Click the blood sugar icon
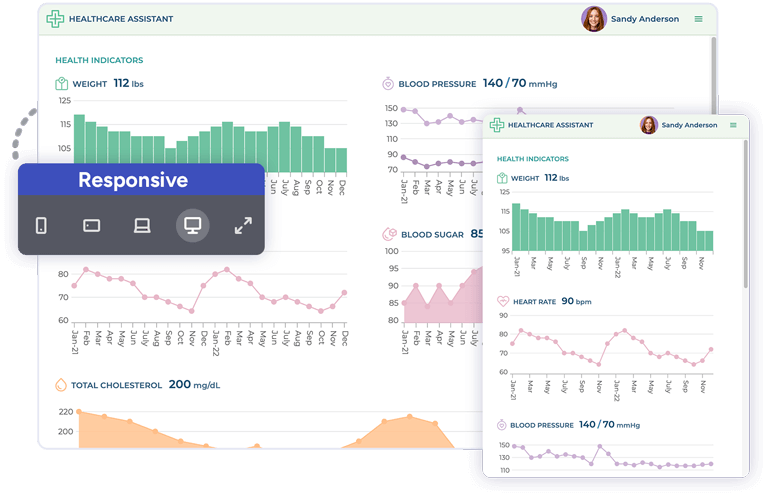The width and height of the screenshot is (768, 497). [388, 234]
